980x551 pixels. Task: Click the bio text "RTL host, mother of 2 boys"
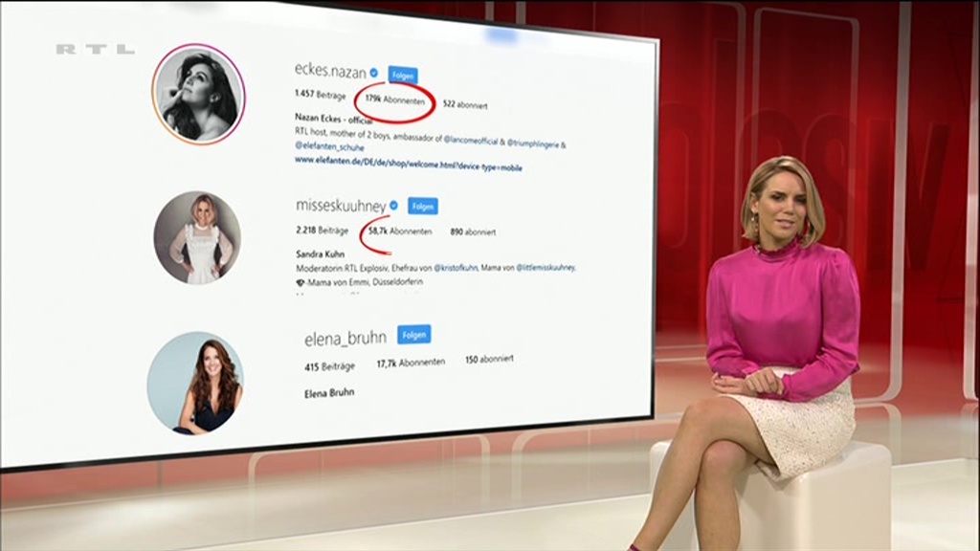point(343,133)
